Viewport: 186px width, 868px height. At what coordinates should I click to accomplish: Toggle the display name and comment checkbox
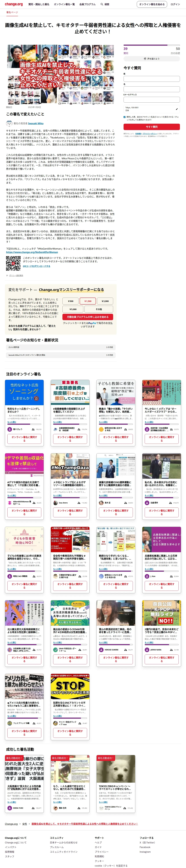[125, 117]
